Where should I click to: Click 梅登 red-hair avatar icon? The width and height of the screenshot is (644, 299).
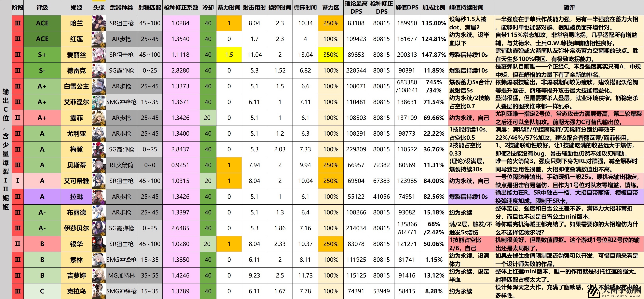point(99,149)
